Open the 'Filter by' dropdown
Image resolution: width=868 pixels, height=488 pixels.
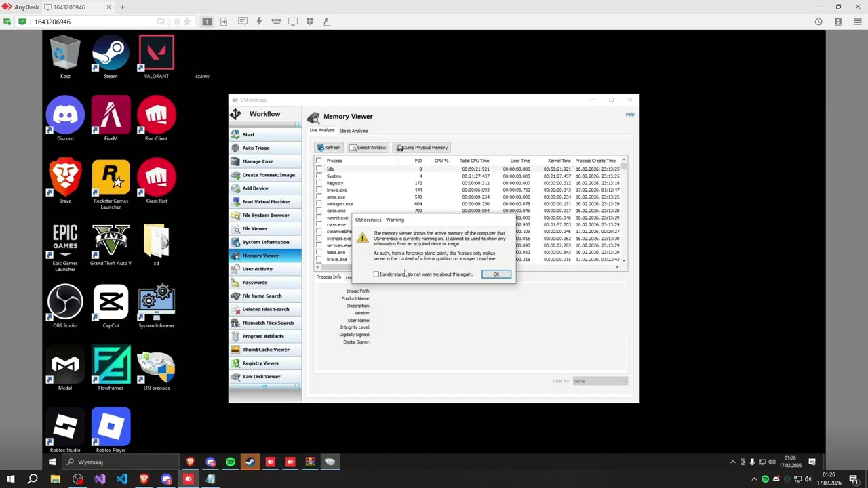click(x=600, y=381)
